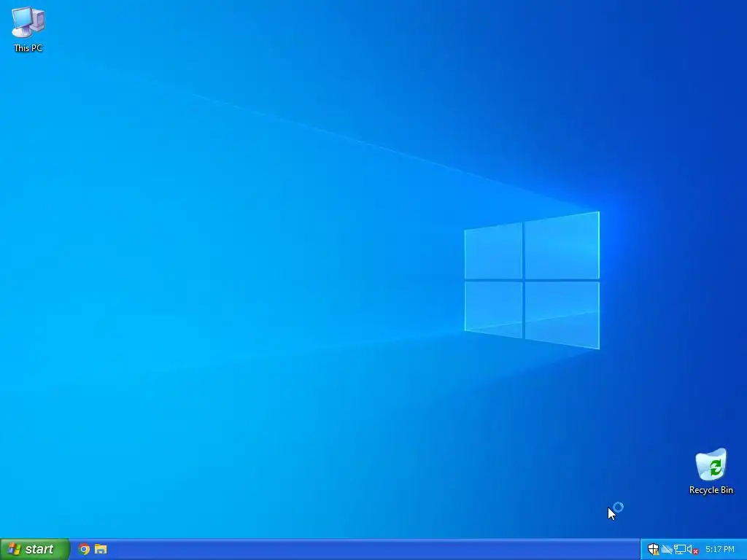Select the This PC desktop icon
Image resolution: width=747 pixels, height=560 pixels.
(28, 28)
